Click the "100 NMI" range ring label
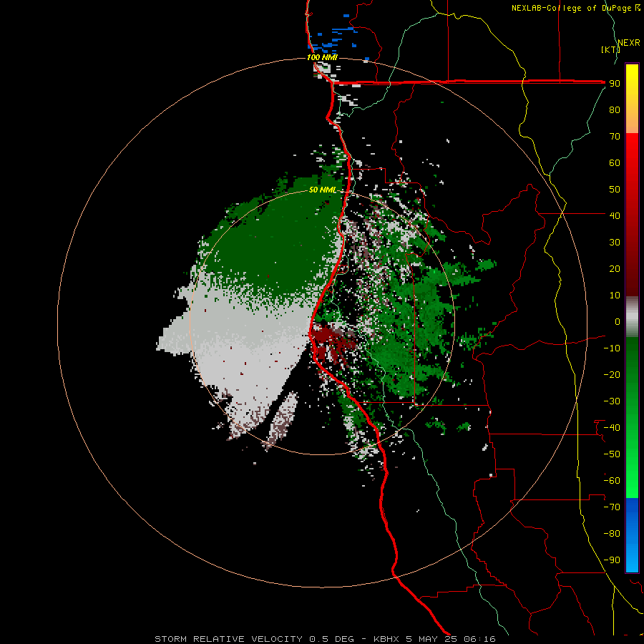The image size is (644, 644). pyautogui.click(x=322, y=57)
